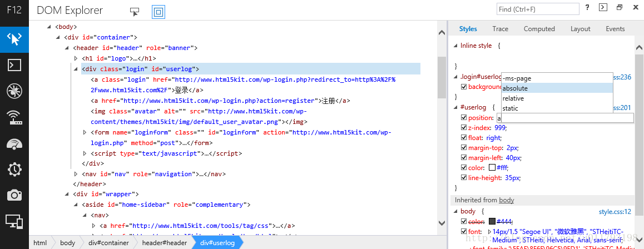Toggle the display box highlighting icon
The image size is (644, 249).
tap(158, 12)
